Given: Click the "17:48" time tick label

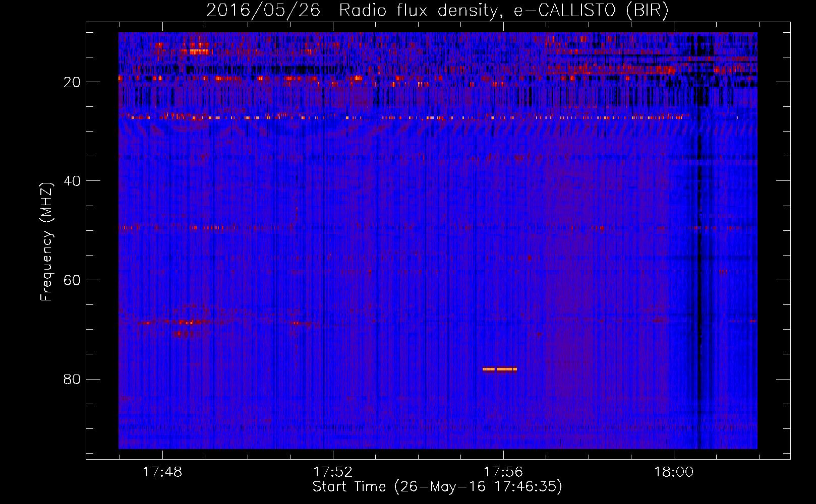Looking at the screenshot, I should (x=162, y=472).
